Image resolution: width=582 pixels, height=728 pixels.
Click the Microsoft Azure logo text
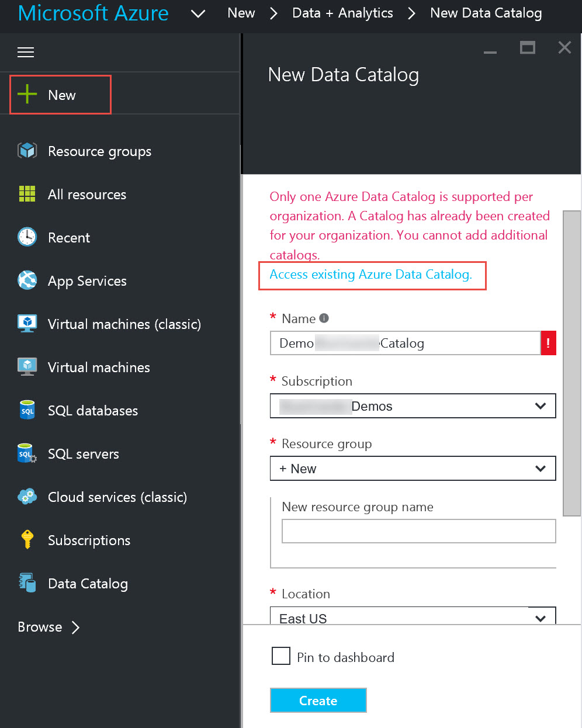[93, 13]
